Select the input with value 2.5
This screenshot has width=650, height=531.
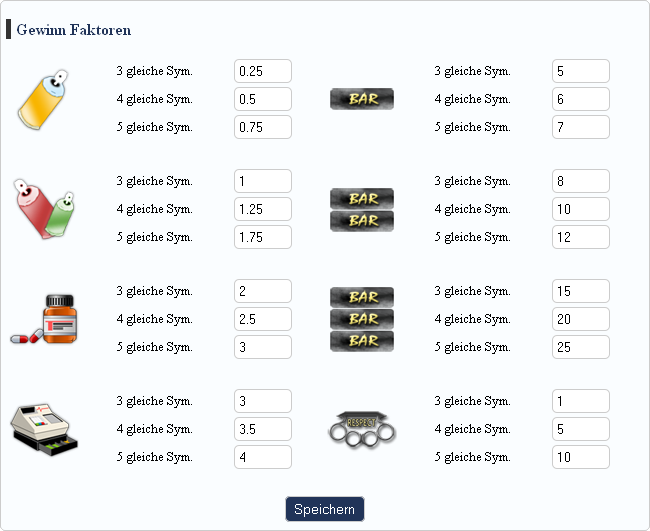pos(263,319)
